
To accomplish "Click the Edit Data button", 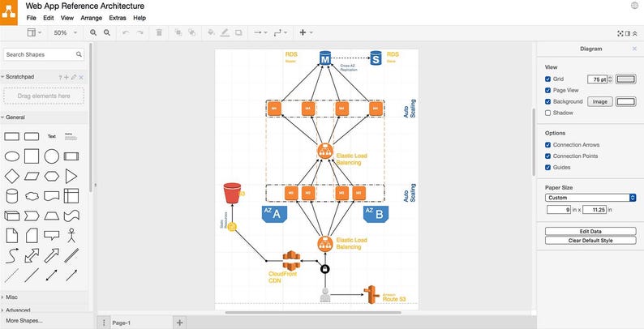I will coord(590,232).
